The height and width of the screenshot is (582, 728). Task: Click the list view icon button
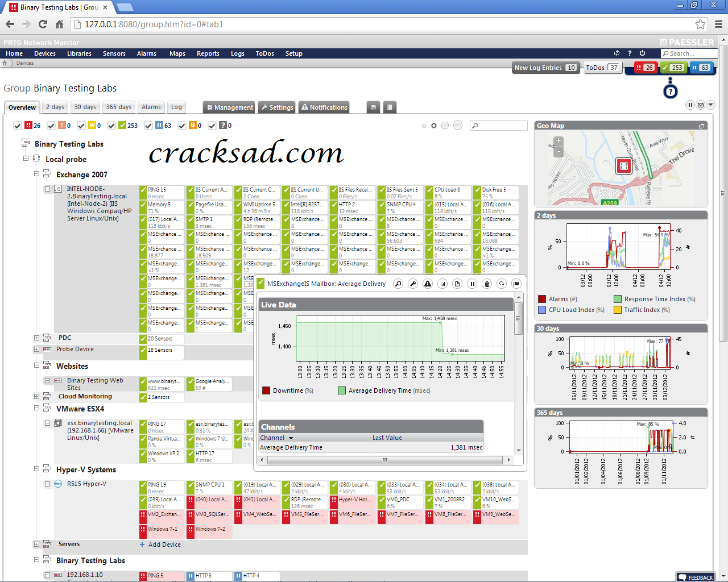click(x=390, y=107)
